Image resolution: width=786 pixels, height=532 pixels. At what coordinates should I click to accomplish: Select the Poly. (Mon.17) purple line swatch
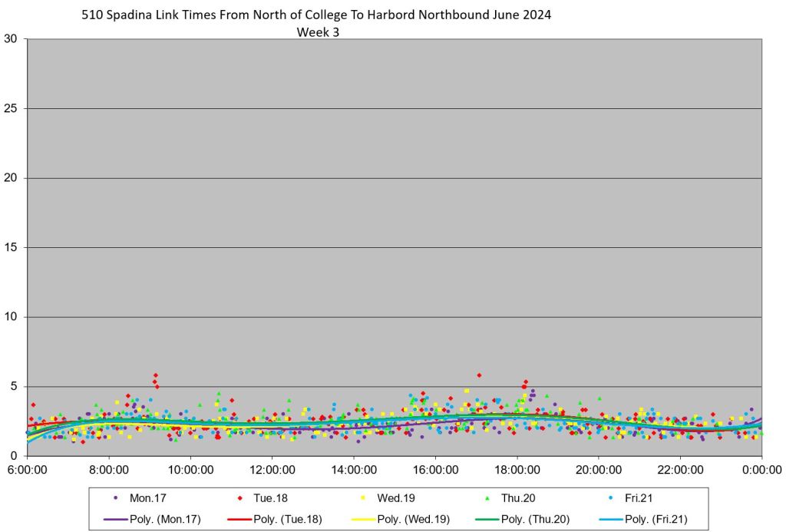115,520
